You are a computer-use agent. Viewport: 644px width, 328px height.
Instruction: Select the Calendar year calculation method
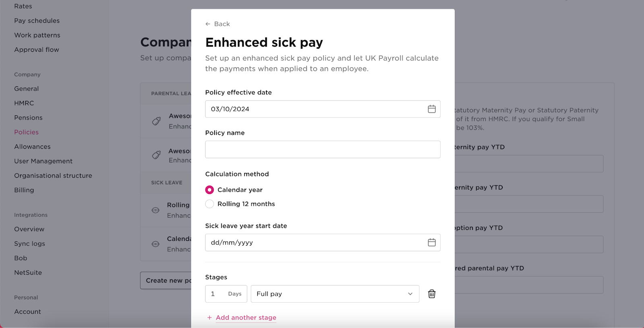209,190
